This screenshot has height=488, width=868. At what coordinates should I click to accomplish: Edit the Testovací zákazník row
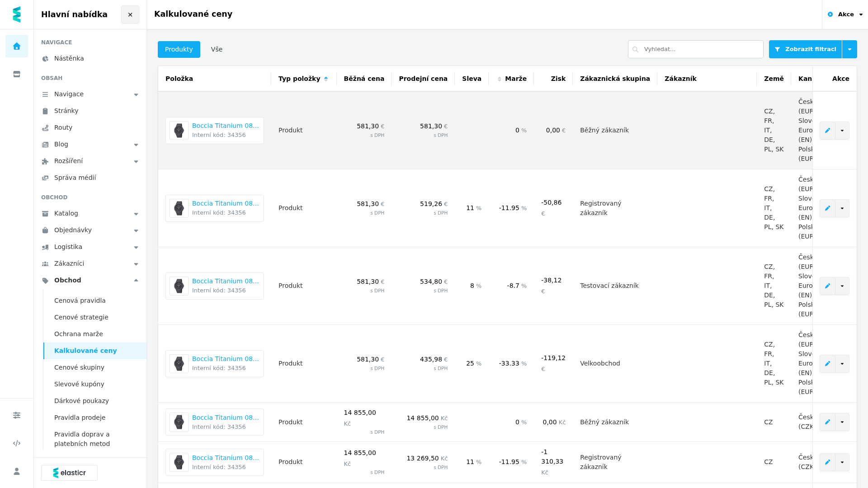point(827,286)
